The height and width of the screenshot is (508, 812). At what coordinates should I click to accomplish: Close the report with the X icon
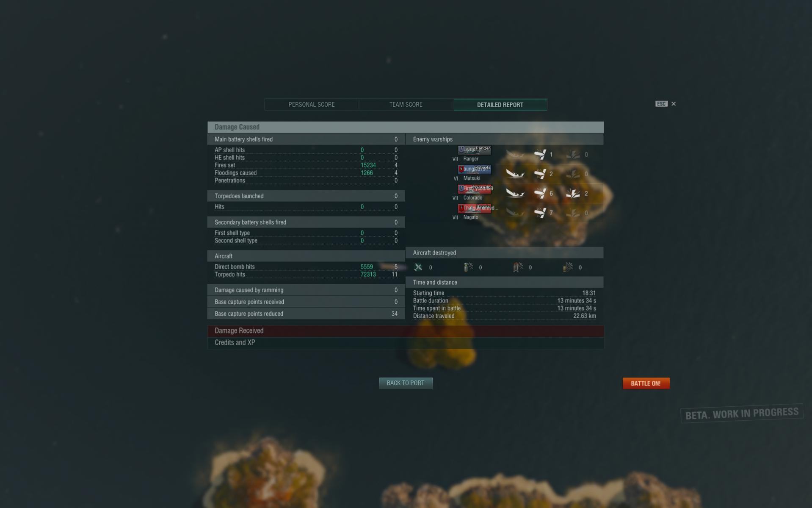click(x=674, y=104)
